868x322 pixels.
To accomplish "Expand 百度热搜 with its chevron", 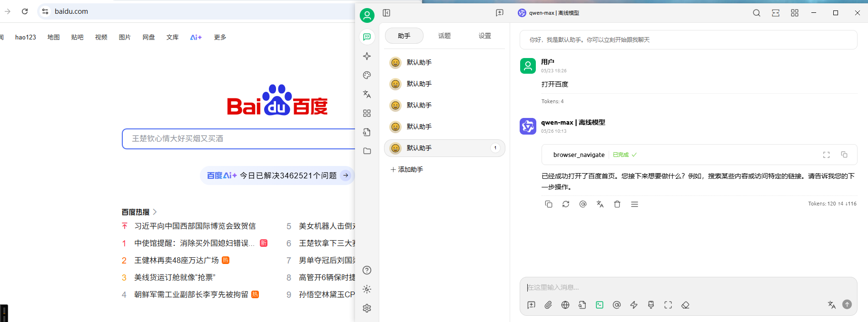I will (x=155, y=212).
